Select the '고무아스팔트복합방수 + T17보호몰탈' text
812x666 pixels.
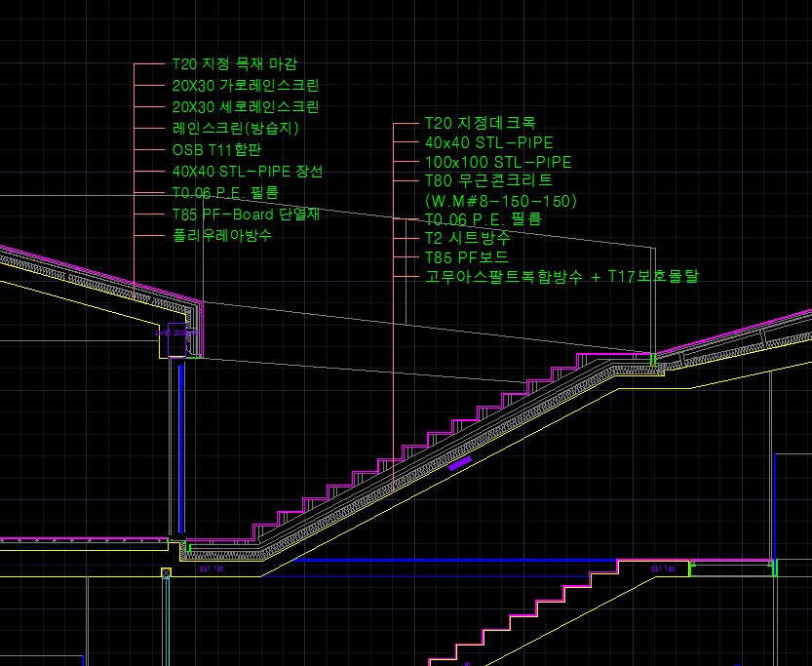pyautogui.click(x=561, y=277)
